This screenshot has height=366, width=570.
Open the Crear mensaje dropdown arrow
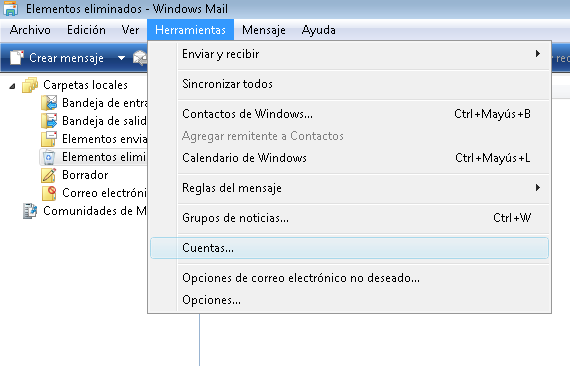121,58
